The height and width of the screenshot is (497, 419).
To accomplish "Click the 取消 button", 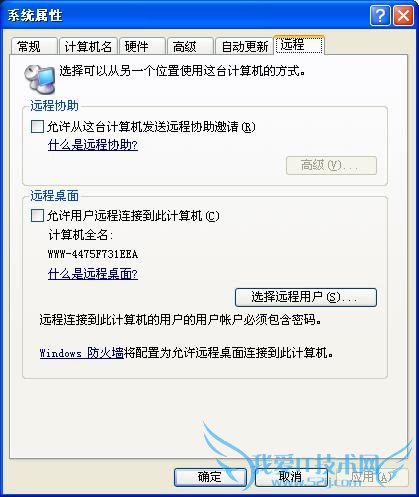I will (x=291, y=477).
